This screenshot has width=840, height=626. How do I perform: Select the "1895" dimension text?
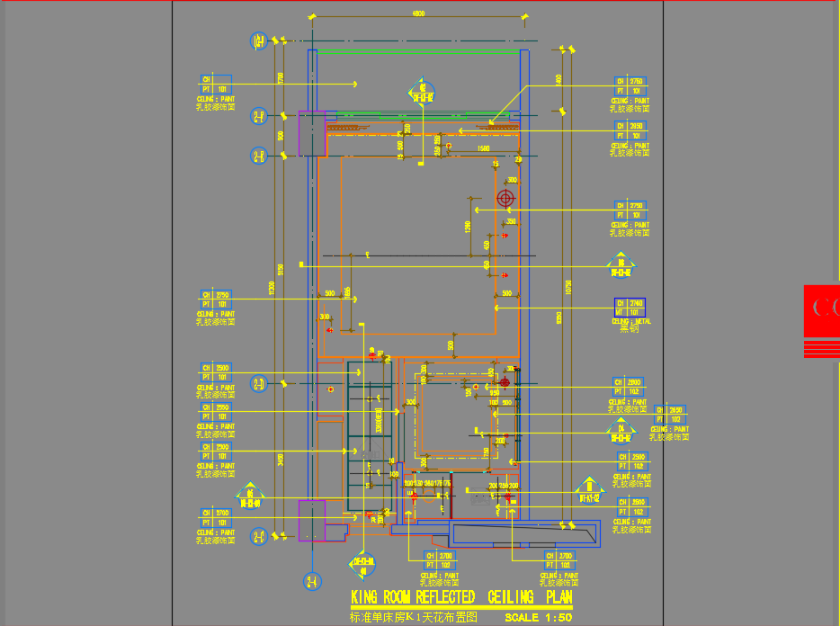coord(348,293)
